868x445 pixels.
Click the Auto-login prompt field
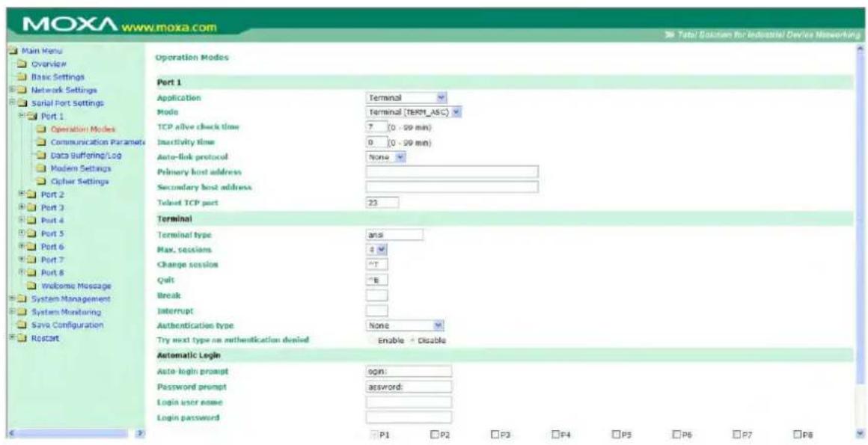click(x=409, y=371)
